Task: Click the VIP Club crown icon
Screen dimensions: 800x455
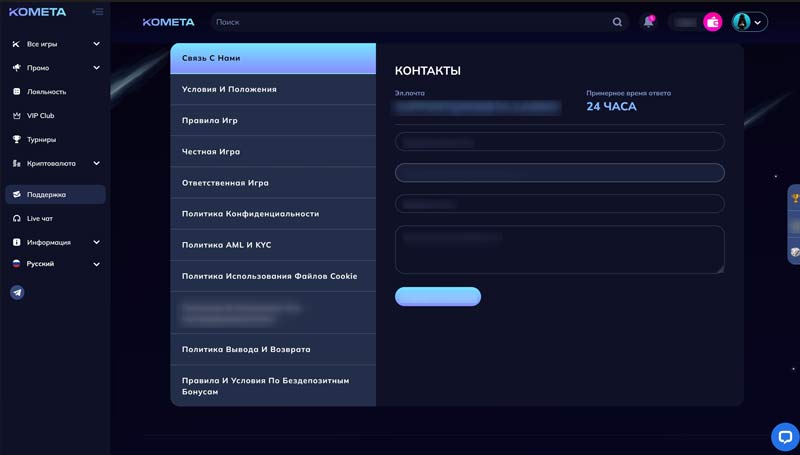Action: point(17,116)
